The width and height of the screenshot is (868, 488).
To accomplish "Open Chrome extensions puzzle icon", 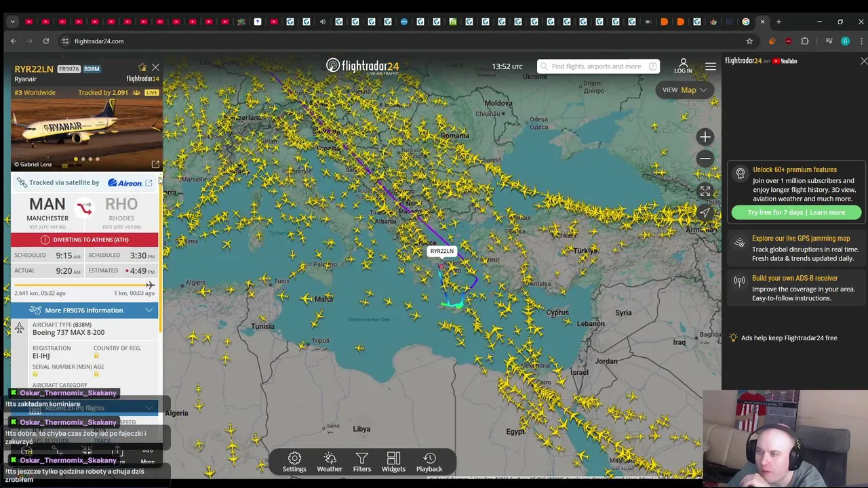I will [x=805, y=41].
